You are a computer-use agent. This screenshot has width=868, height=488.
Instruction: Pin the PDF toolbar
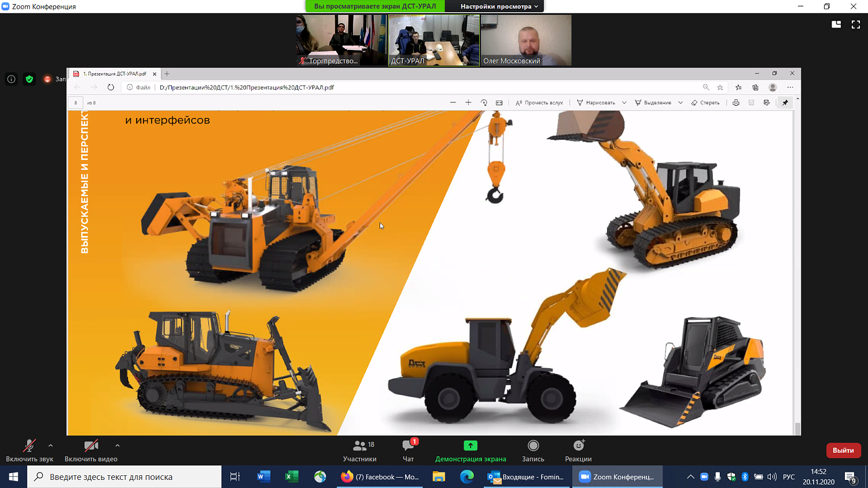[785, 102]
